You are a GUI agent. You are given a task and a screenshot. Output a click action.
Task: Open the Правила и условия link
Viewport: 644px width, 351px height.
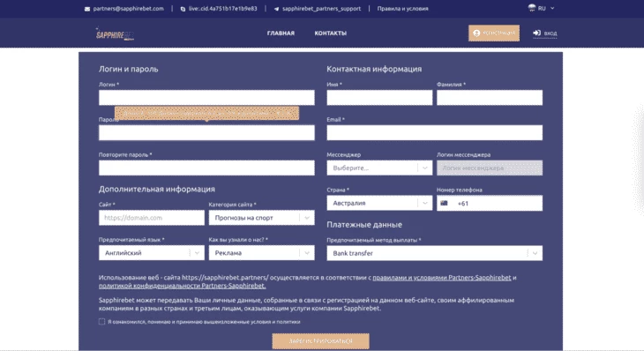tap(402, 9)
